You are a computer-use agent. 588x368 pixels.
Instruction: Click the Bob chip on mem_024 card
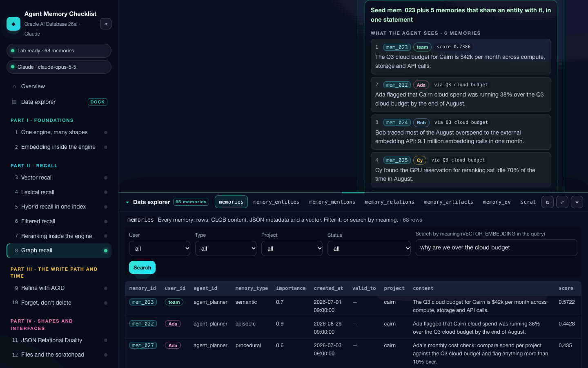[x=421, y=123]
